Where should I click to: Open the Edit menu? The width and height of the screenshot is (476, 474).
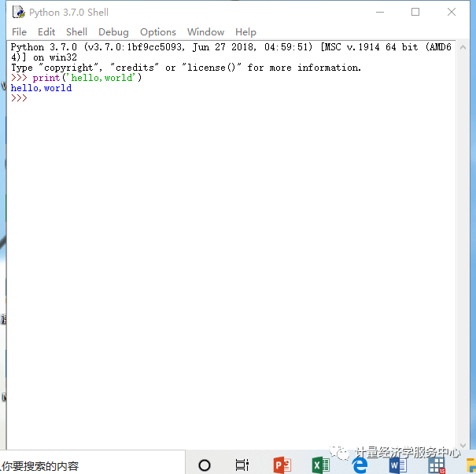[46, 32]
